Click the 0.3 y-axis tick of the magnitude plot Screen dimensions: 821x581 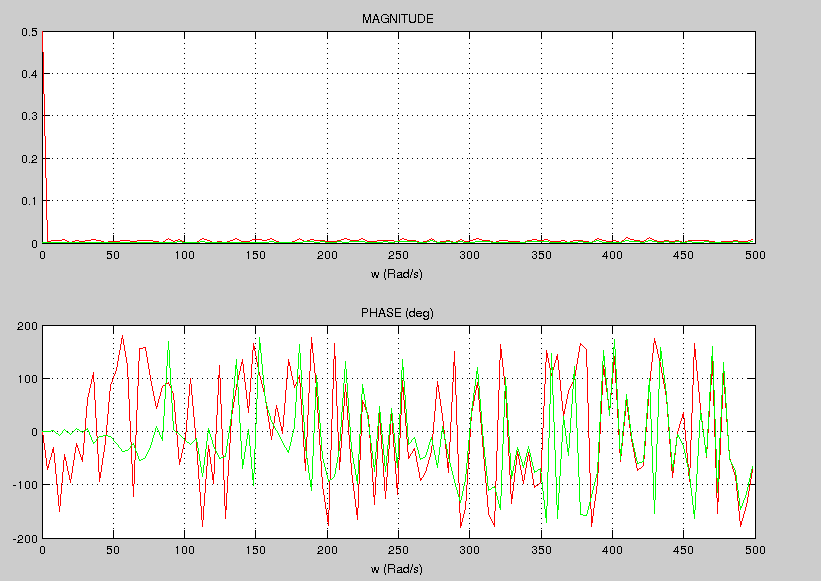[x=29, y=116]
